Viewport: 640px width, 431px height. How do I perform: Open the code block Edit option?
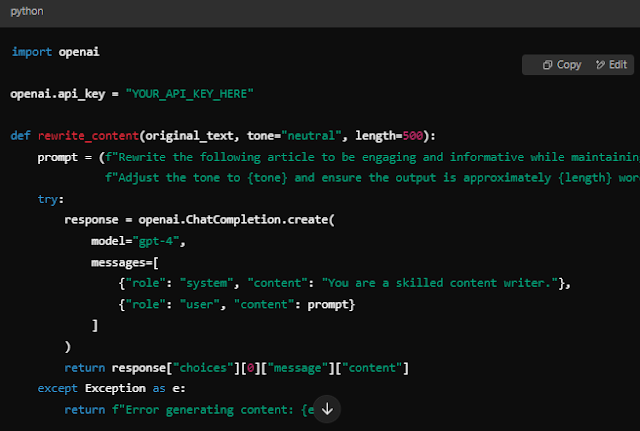point(611,64)
